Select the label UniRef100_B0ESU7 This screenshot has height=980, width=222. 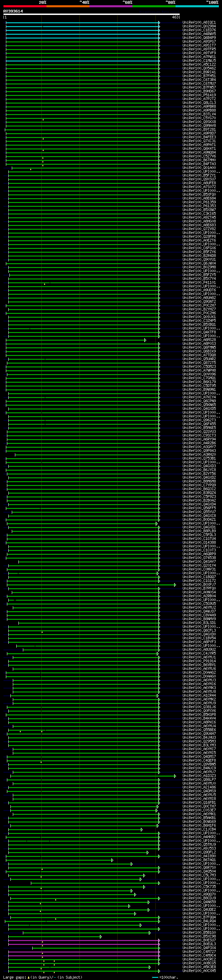(x=199, y=940)
